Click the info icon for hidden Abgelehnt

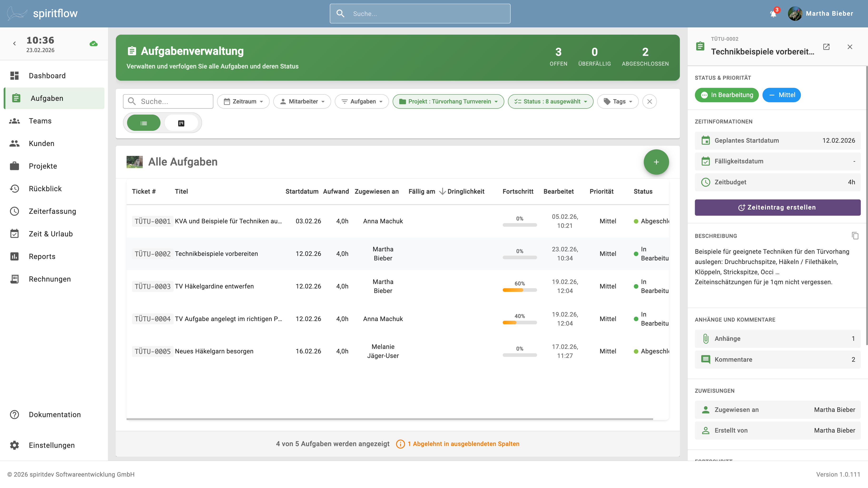(x=400, y=444)
